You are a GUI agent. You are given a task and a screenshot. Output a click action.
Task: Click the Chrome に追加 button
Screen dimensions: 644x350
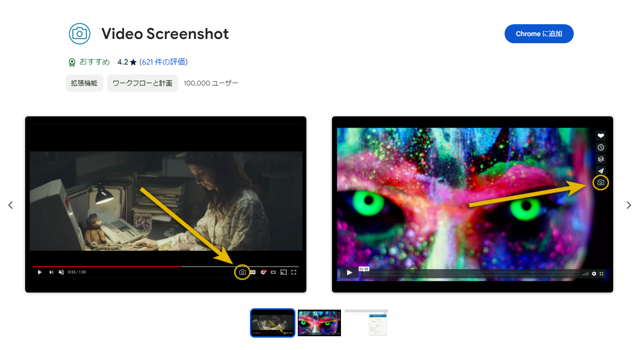click(539, 34)
